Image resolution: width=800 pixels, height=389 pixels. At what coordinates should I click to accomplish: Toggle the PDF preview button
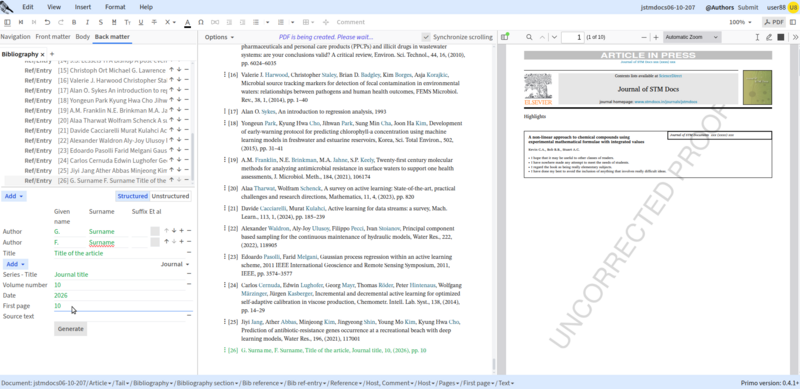(774, 22)
